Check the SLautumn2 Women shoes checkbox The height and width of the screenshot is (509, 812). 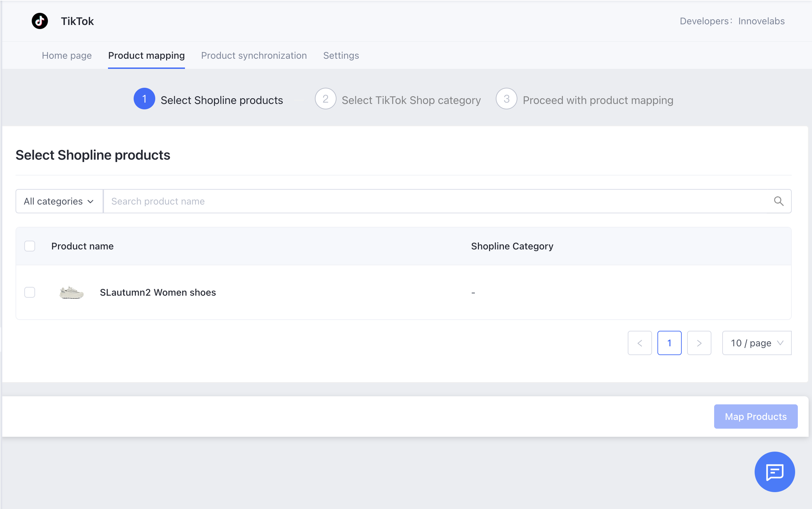coord(30,292)
